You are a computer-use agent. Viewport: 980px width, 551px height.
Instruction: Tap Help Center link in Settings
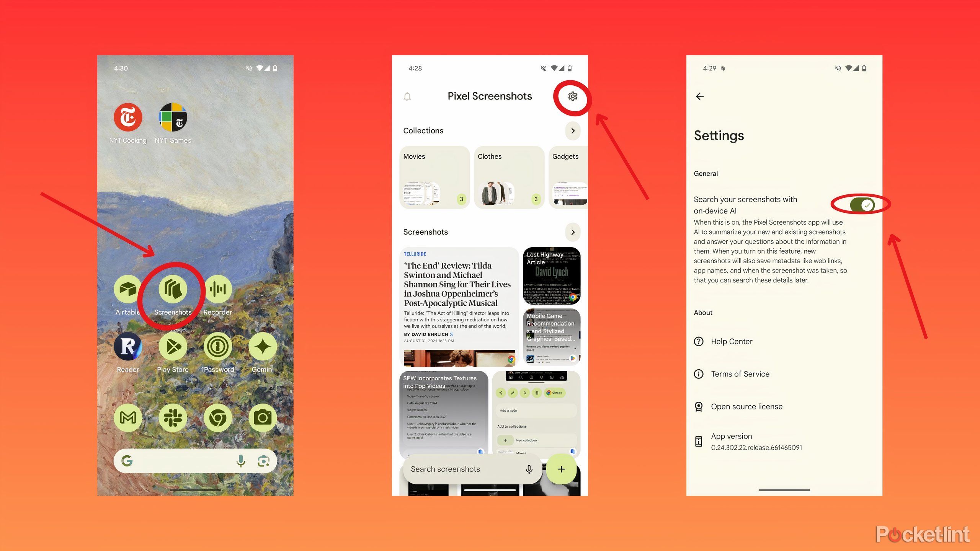(x=732, y=341)
